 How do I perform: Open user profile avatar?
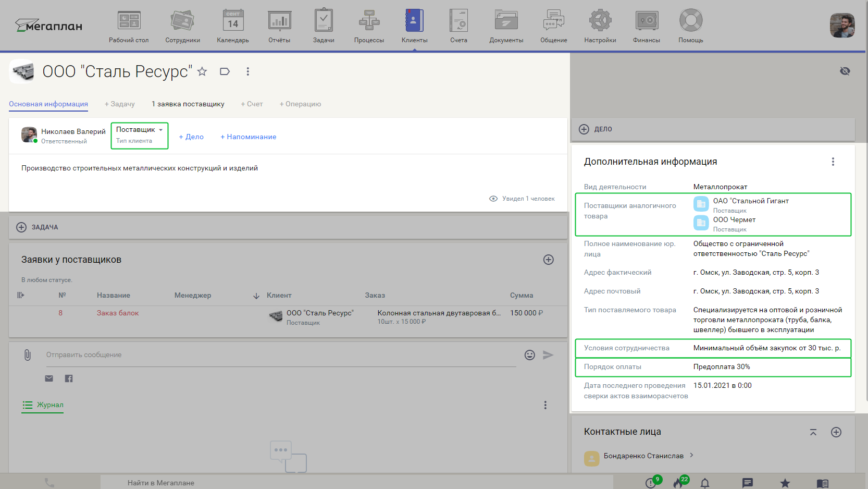point(842,25)
